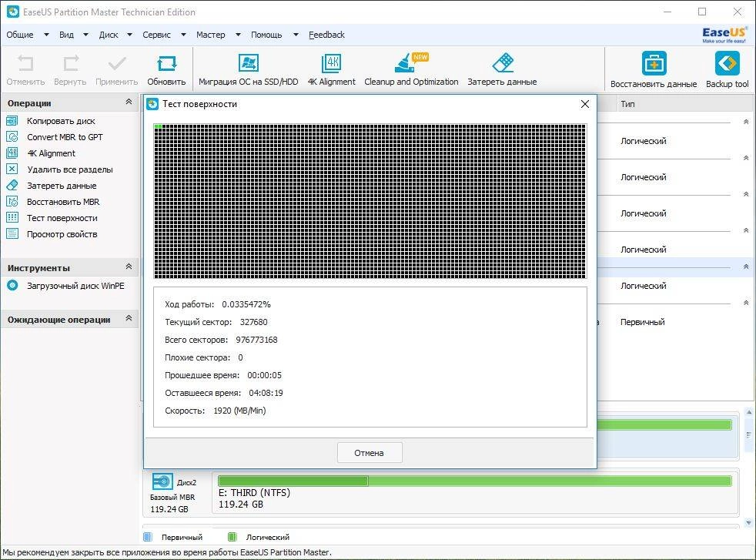Image resolution: width=756 pixels, height=560 pixels.
Task: Click the Тест поверхности sidebar icon
Action: [12, 217]
